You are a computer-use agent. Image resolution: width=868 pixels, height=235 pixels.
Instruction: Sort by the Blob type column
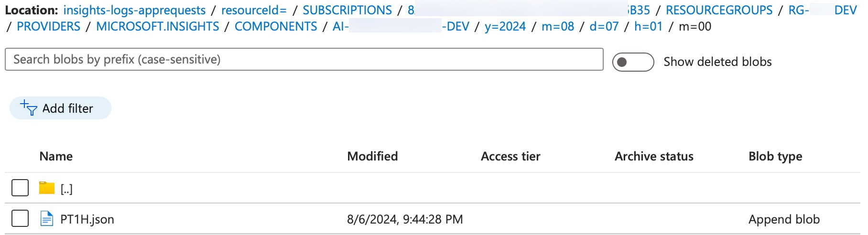(x=775, y=156)
